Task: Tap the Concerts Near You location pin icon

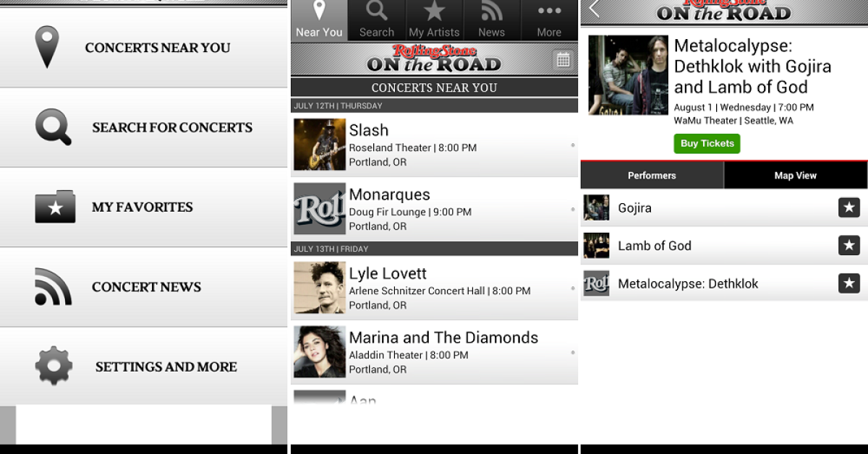Action: coord(47,47)
